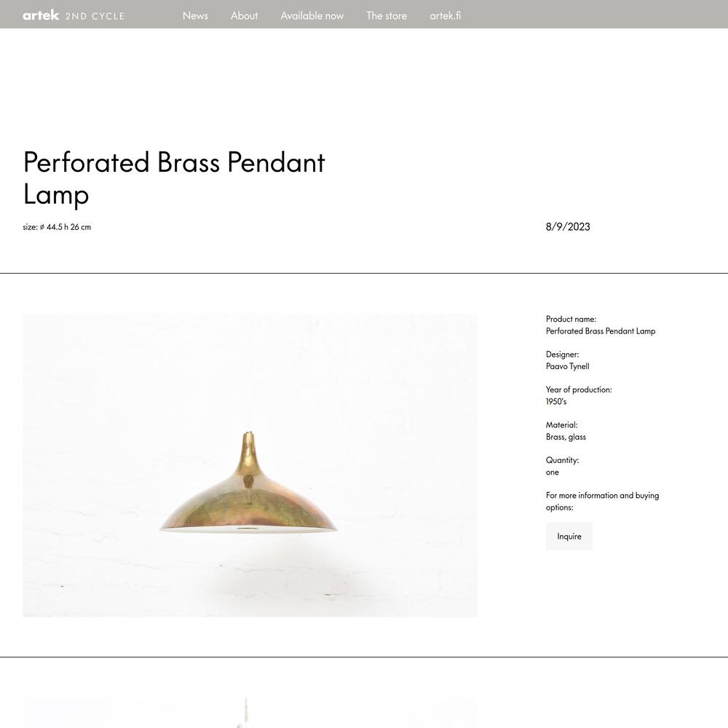Viewport: 728px width, 728px height.
Task: Open the brass pendant lamp photo
Action: (x=250, y=465)
